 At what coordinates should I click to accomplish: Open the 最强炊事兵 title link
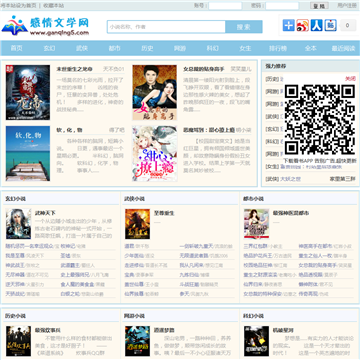(x=48, y=330)
